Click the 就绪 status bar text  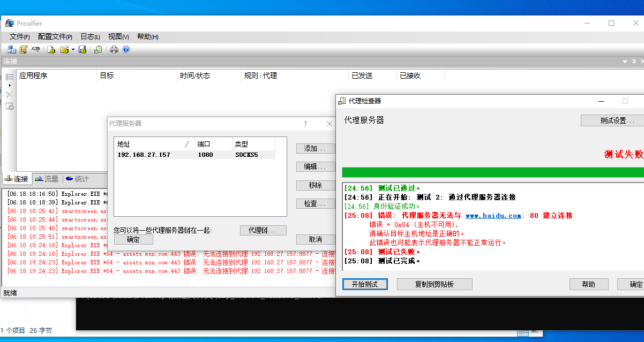pyautogui.click(x=10, y=293)
